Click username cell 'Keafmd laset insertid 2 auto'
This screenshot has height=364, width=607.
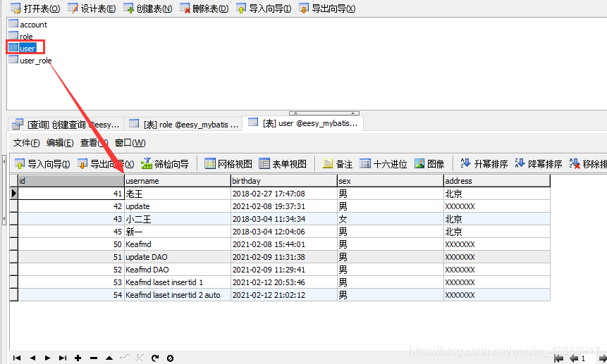[177, 295]
